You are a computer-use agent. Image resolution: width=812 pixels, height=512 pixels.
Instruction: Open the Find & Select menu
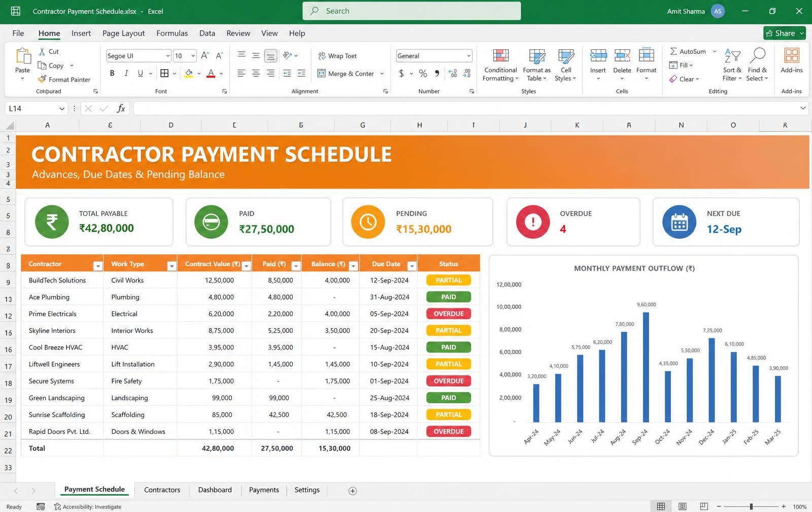click(x=757, y=65)
